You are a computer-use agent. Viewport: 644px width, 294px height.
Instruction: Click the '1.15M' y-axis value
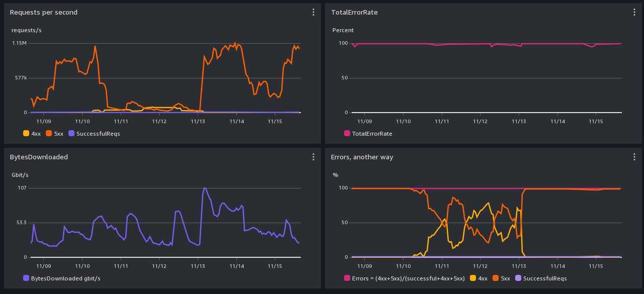coord(20,43)
